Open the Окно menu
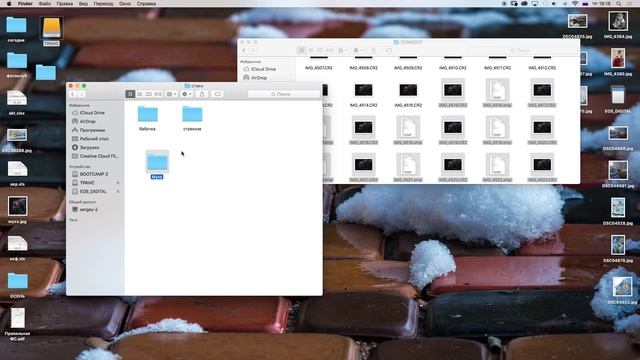640x360 pixels. (x=125, y=4)
